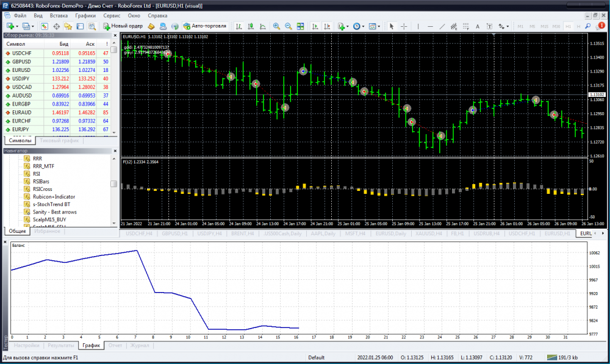This screenshot has width=610, height=364.
Task: Select the arrow cursor tool
Action: click(x=392, y=26)
